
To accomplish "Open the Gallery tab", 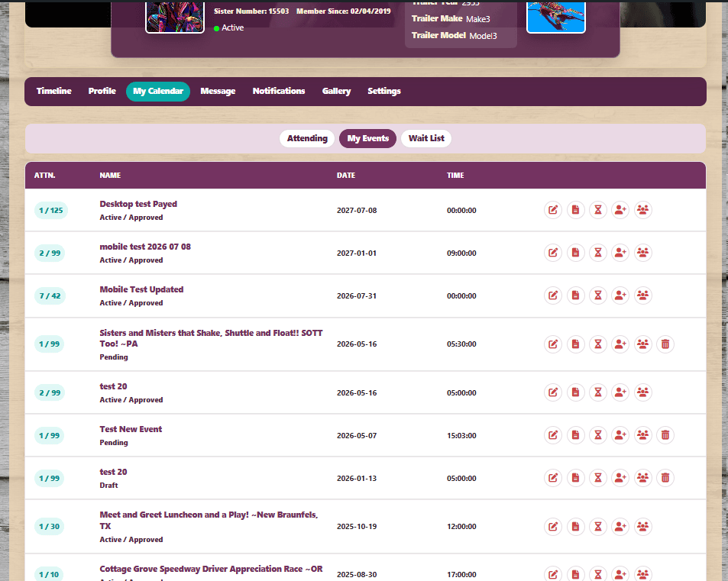I will click(337, 91).
